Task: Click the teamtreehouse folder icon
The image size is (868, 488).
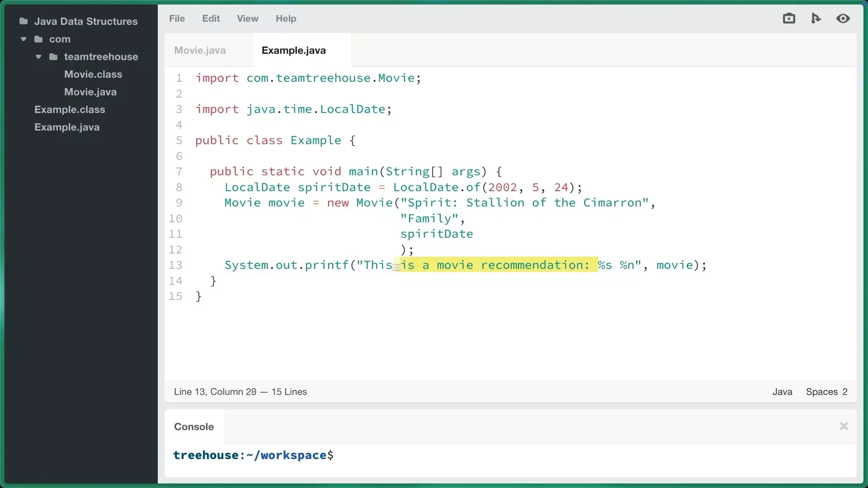Action: pos(54,57)
